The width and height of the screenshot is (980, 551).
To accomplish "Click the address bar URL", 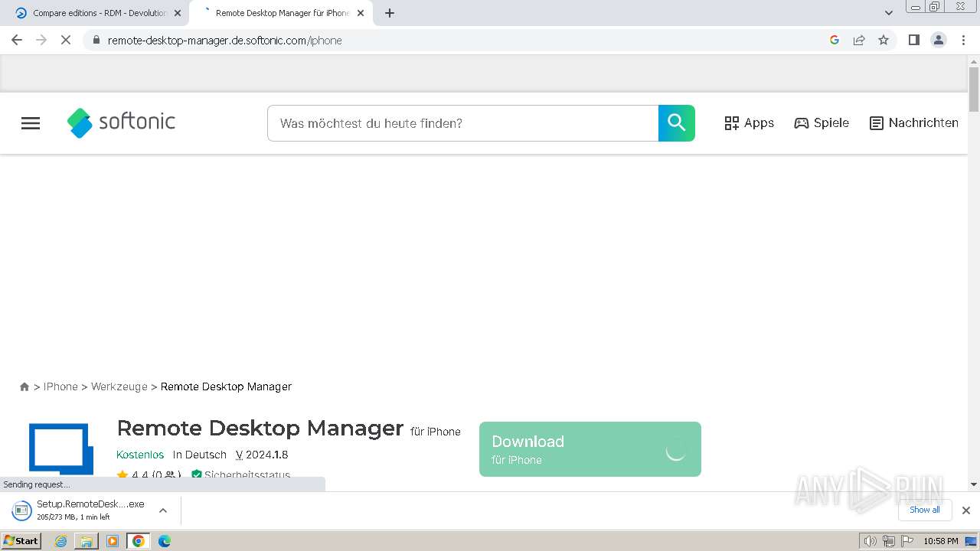I will [x=224, y=41].
